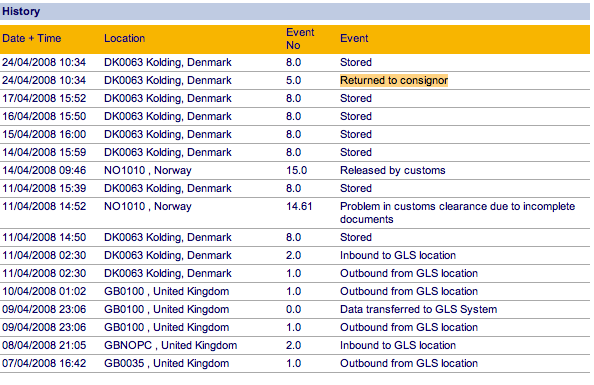Click the 08/04/2008 21:05 Inbound to GLS location
594x385 pixels.
398,345
